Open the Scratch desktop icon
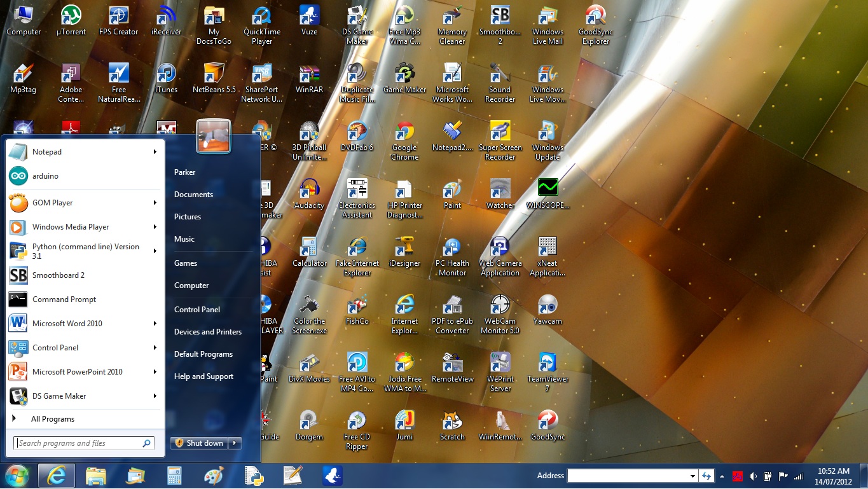The image size is (868, 489). (x=452, y=425)
